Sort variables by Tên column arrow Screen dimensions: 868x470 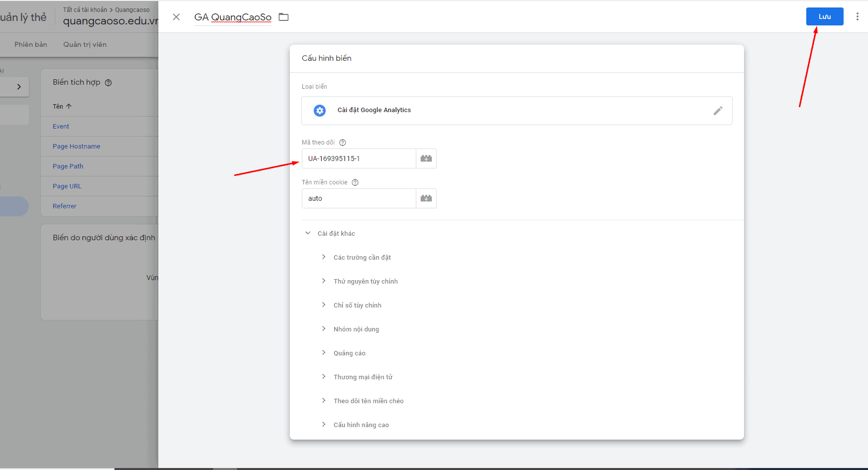69,106
